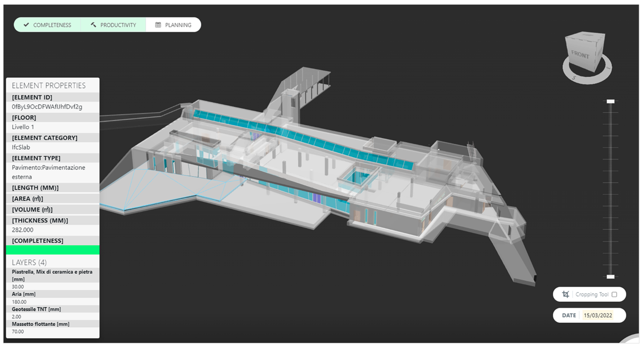Open the PRODUCTIVITY tab
The width and height of the screenshot is (644, 350).
tap(118, 25)
